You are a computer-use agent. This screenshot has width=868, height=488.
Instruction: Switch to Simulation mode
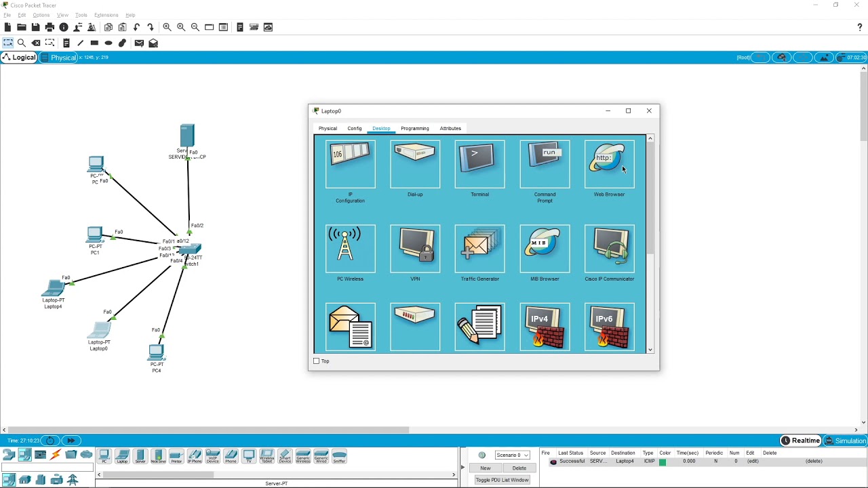point(845,441)
